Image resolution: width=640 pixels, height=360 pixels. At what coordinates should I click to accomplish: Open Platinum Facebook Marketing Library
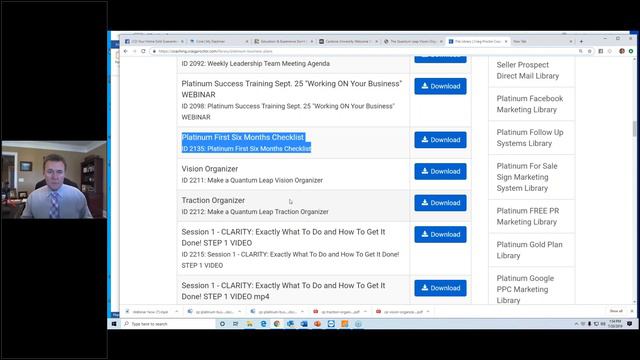(x=529, y=104)
